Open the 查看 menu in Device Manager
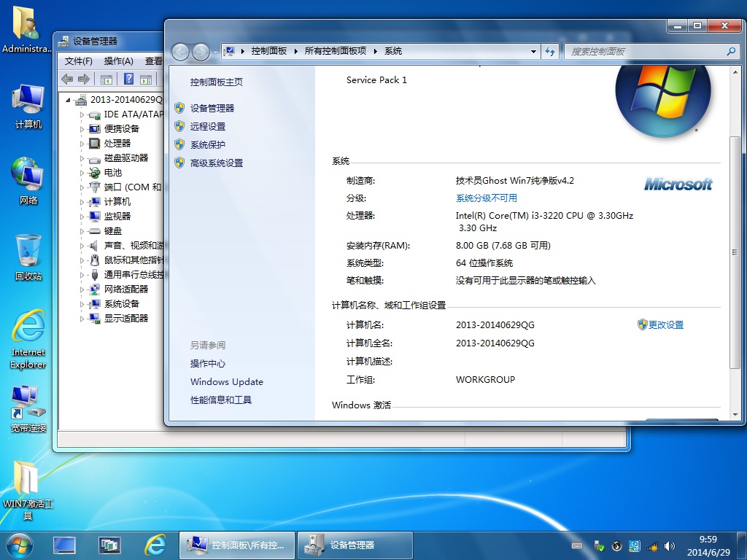 (153, 61)
